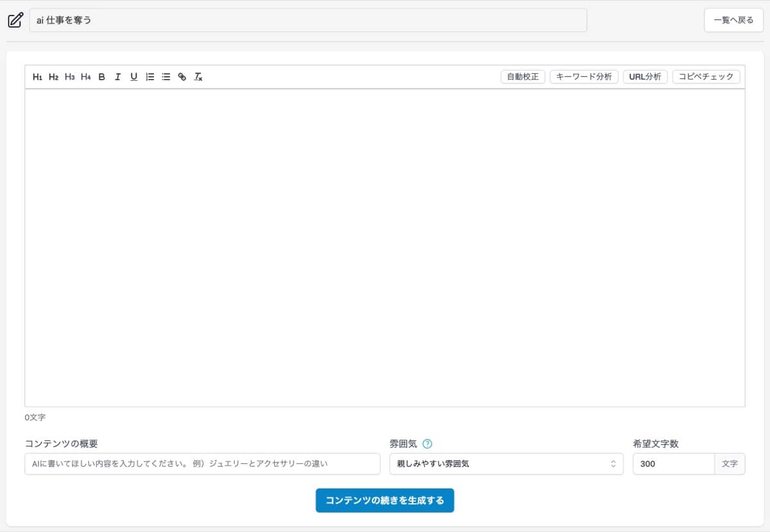
Task: Toggle bold text formatting
Action: pos(101,76)
